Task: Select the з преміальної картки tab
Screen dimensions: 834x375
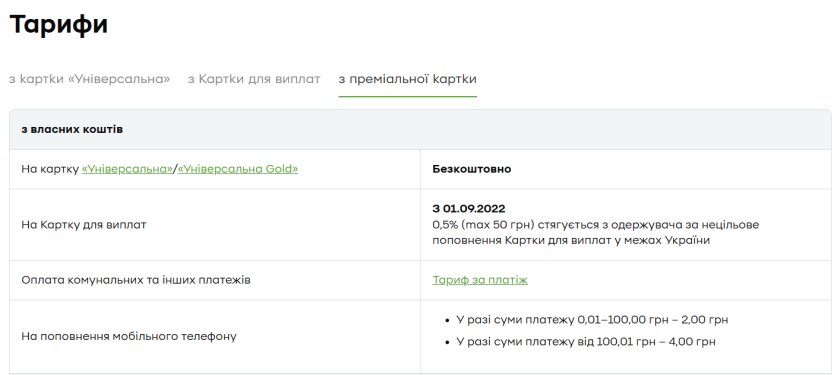Action: (x=407, y=79)
